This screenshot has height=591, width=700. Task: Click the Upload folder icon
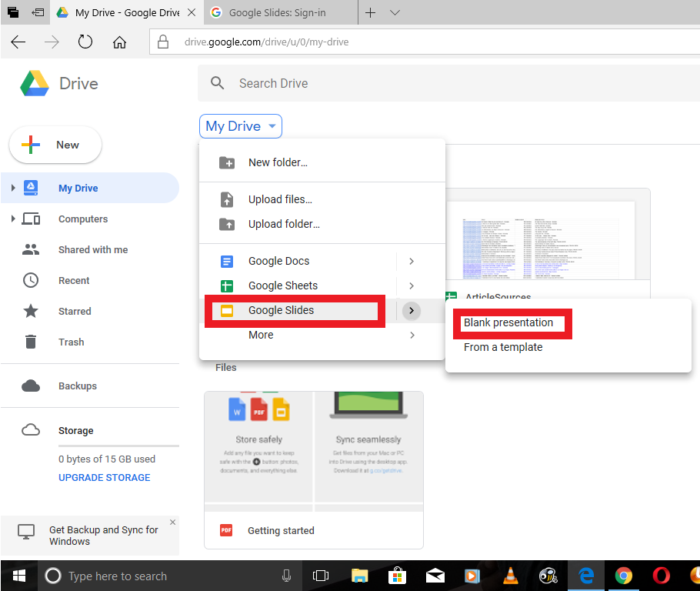click(227, 224)
